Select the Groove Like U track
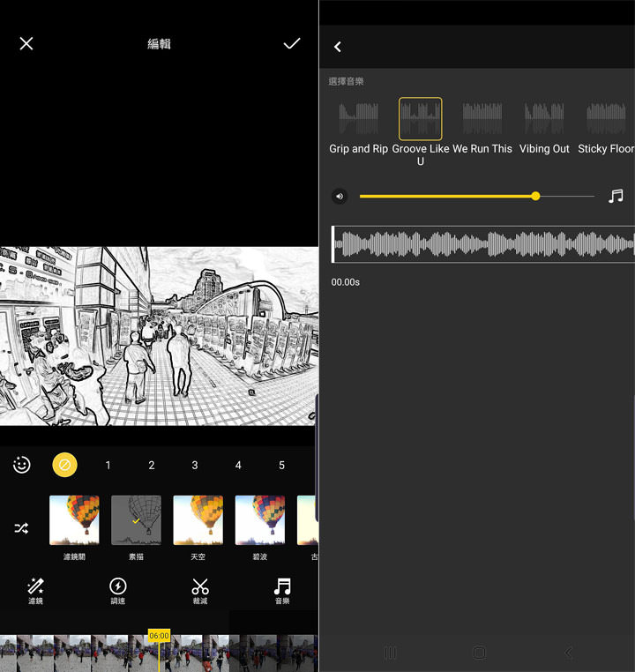 [x=421, y=132]
